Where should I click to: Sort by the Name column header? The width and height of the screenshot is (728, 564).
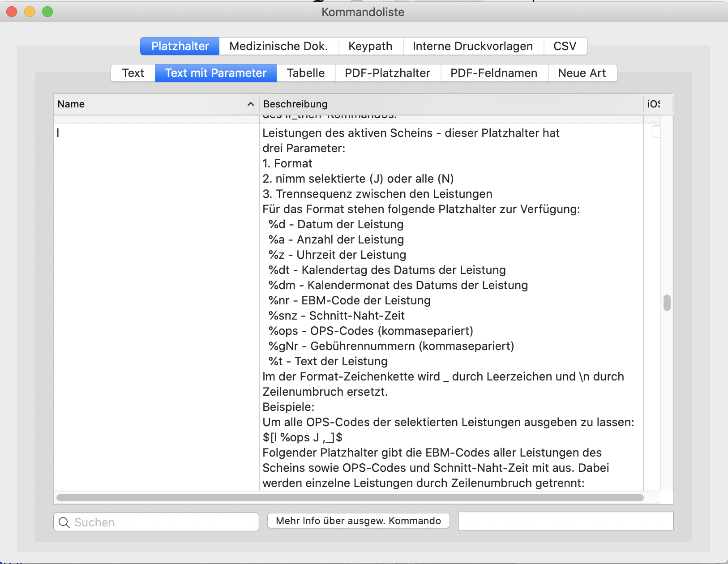[156, 104]
